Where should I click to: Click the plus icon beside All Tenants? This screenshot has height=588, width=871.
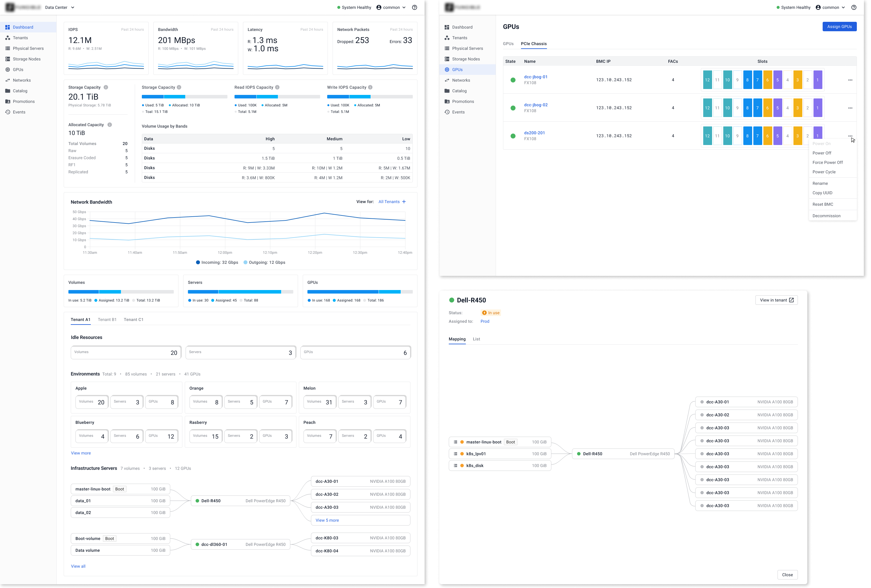pyautogui.click(x=404, y=202)
